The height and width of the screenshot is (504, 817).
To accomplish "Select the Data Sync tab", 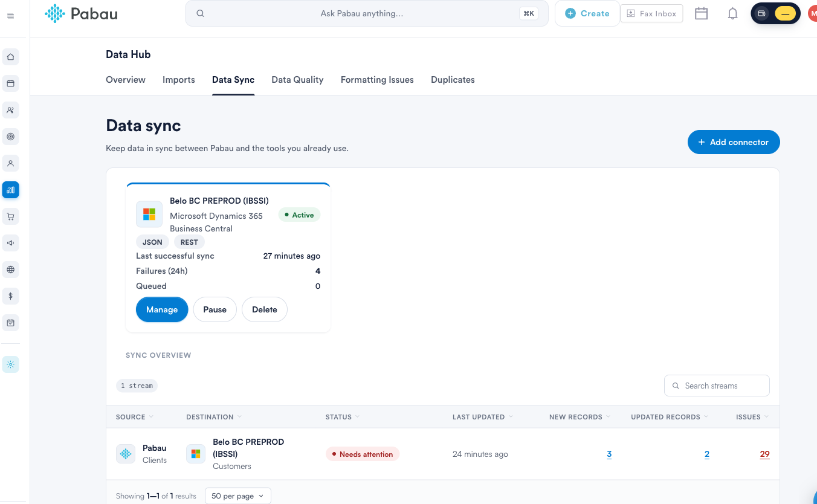I will (x=233, y=80).
